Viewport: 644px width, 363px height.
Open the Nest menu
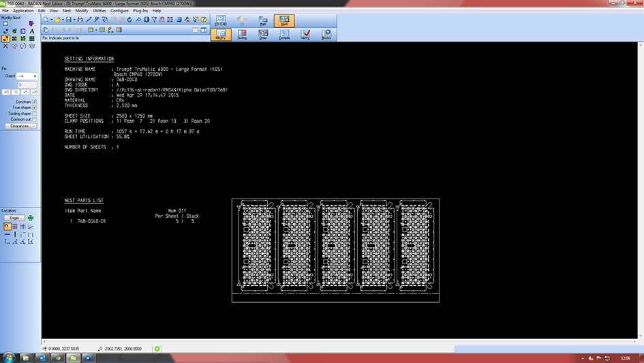click(67, 11)
